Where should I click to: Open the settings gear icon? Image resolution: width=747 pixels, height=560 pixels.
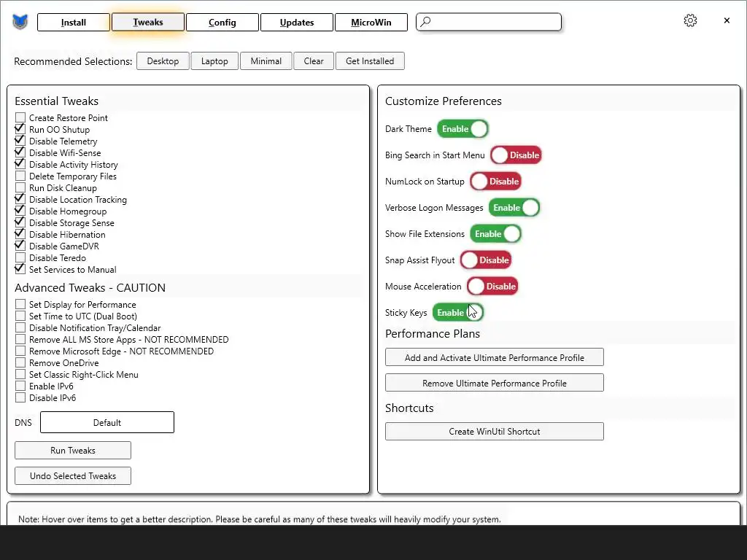pyautogui.click(x=690, y=20)
